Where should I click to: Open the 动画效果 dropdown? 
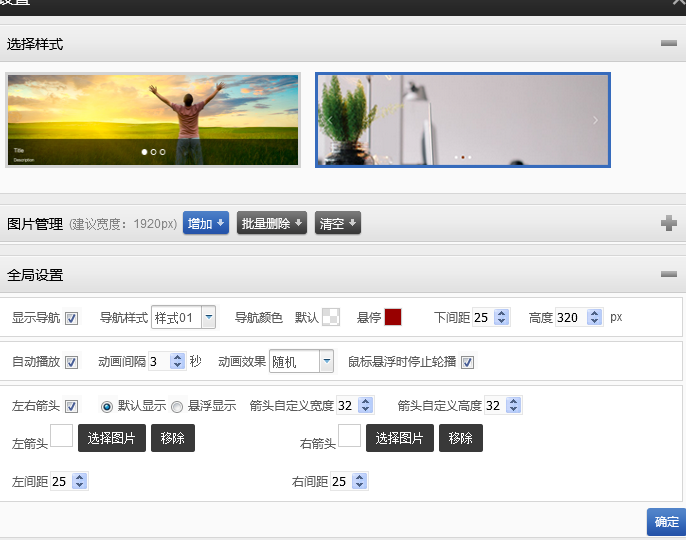(x=326, y=362)
